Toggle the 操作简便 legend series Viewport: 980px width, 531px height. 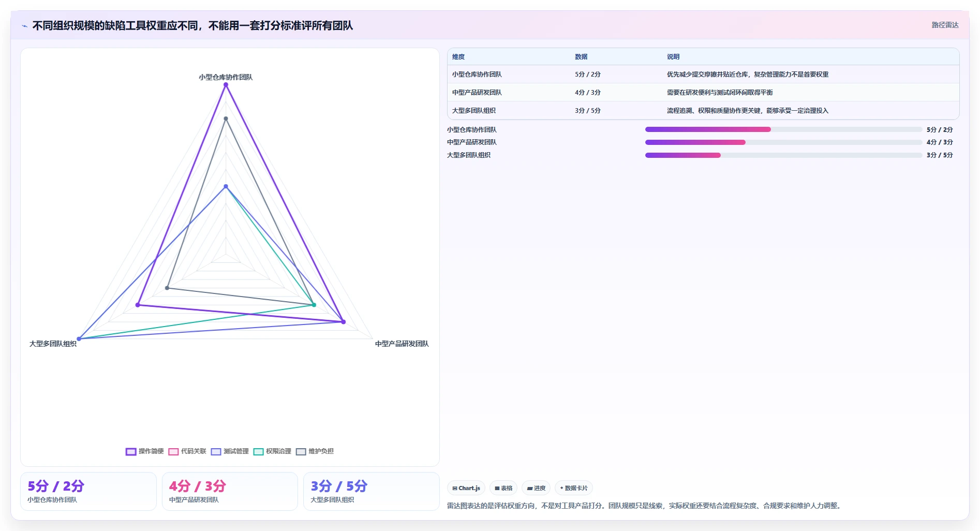pos(145,451)
